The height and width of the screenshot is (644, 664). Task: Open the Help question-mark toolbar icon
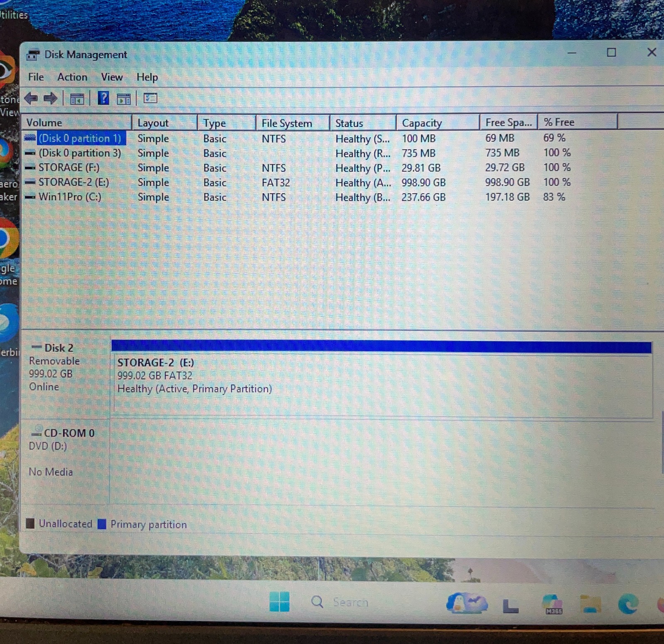click(x=103, y=98)
